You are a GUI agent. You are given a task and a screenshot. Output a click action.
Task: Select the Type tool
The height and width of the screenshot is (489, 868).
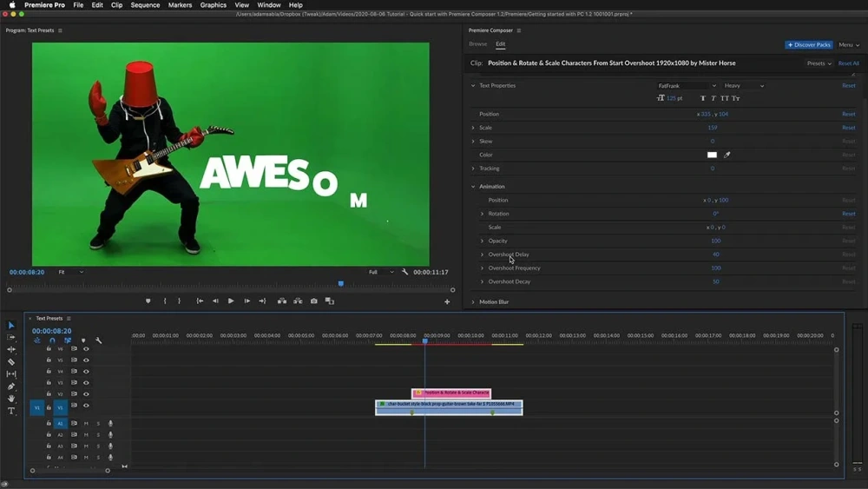(x=11, y=411)
